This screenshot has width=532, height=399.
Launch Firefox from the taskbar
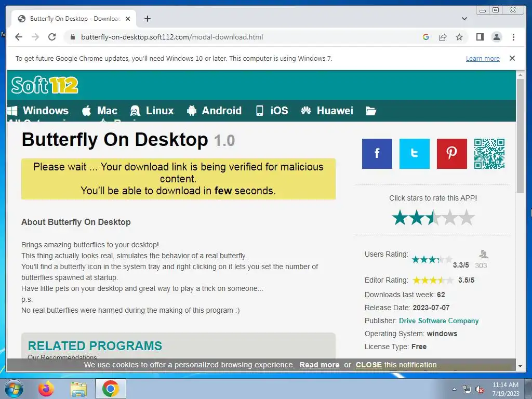coord(46,389)
